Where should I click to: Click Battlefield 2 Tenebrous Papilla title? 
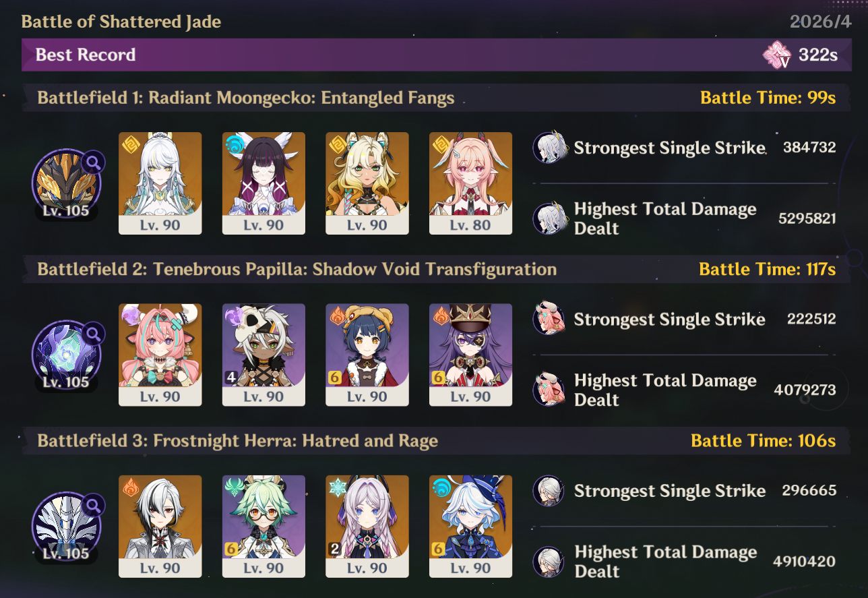[x=297, y=270]
